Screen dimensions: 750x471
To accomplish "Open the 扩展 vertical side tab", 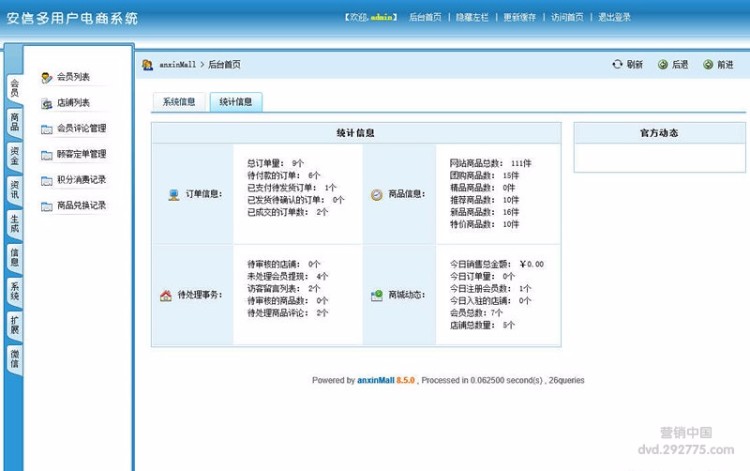I will [x=15, y=325].
